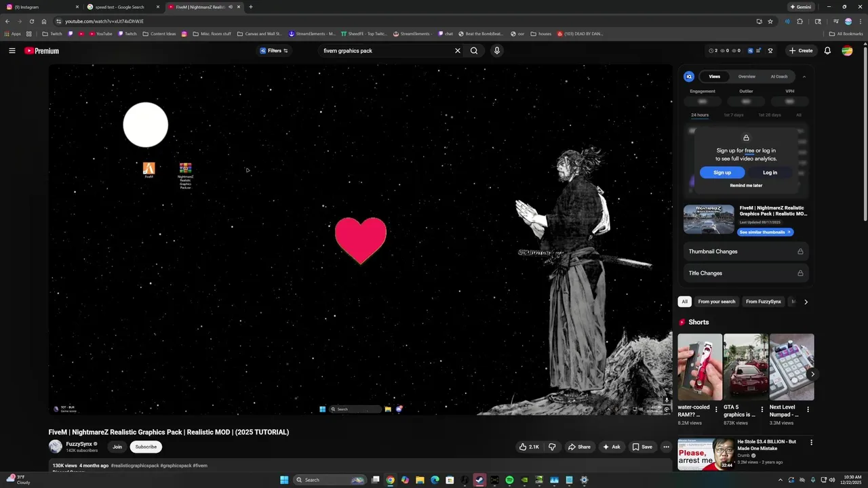Show more filter chips with the right arrow
868x488 pixels.
pyautogui.click(x=806, y=302)
